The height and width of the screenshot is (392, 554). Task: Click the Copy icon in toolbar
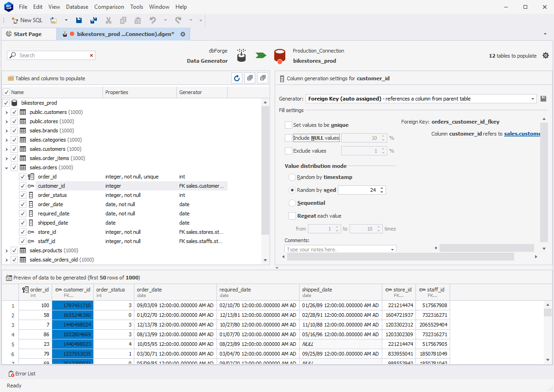pos(123,20)
